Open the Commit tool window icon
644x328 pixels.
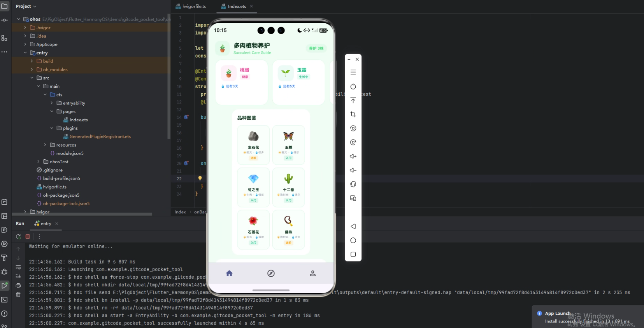click(x=4, y=20)
